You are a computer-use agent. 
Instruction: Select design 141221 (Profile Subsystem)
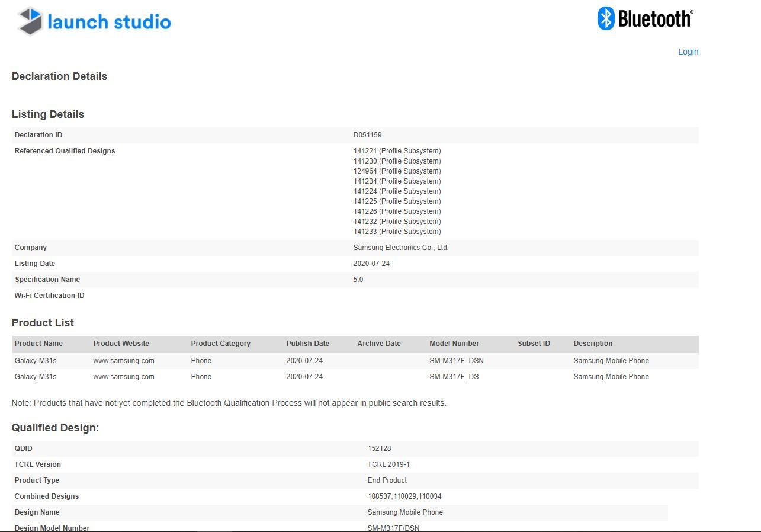pyautogui.click(x=397, y=151)
